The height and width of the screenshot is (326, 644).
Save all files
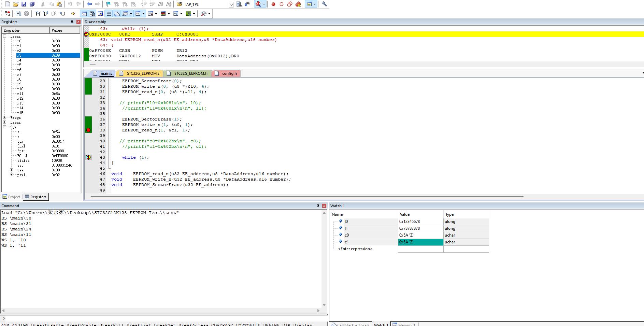coord(32,4)
